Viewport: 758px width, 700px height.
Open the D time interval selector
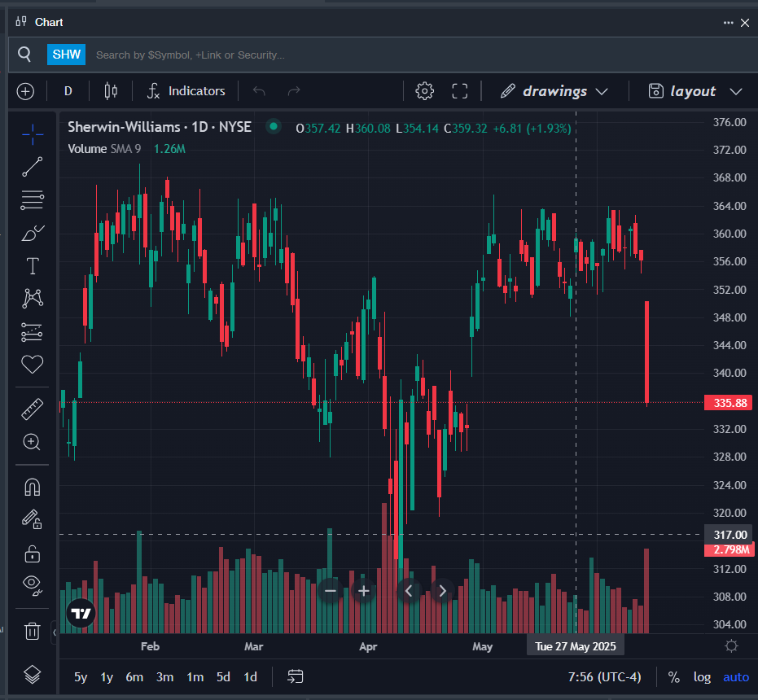[68, 91]
